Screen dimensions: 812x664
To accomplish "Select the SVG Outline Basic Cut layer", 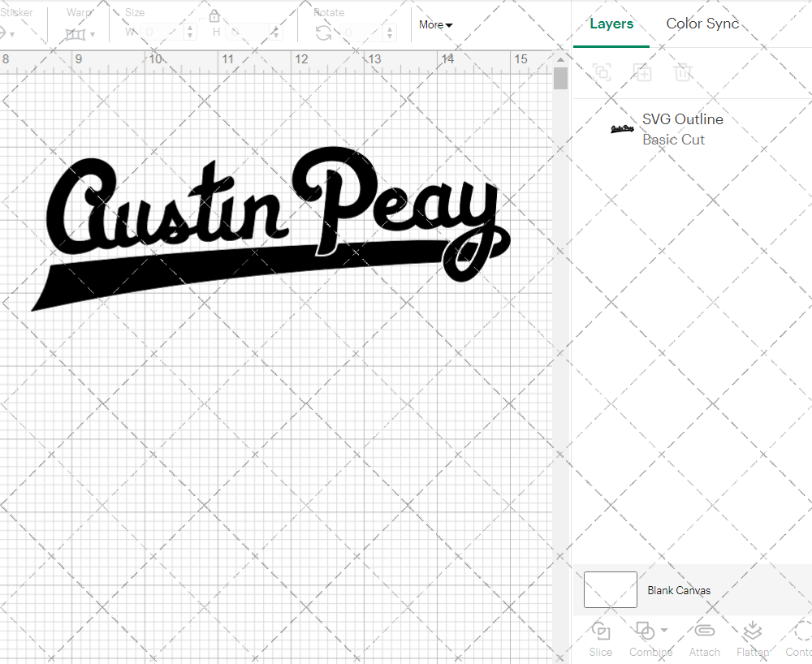I will click(682, 129).
